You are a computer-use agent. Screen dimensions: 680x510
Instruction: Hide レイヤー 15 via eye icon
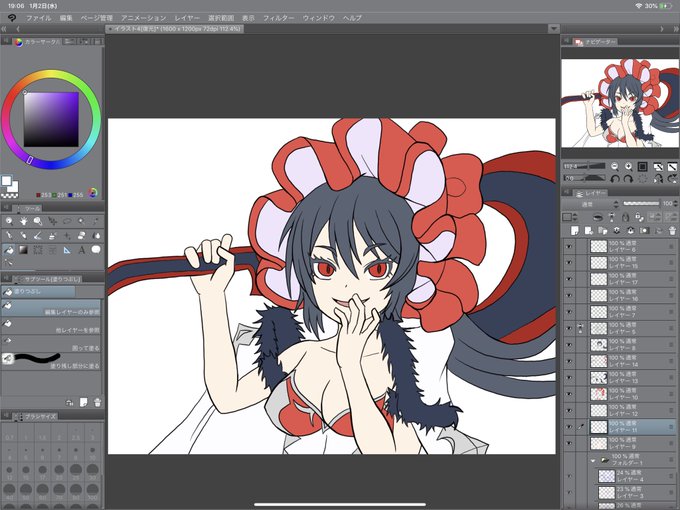[x=569, y=263]
